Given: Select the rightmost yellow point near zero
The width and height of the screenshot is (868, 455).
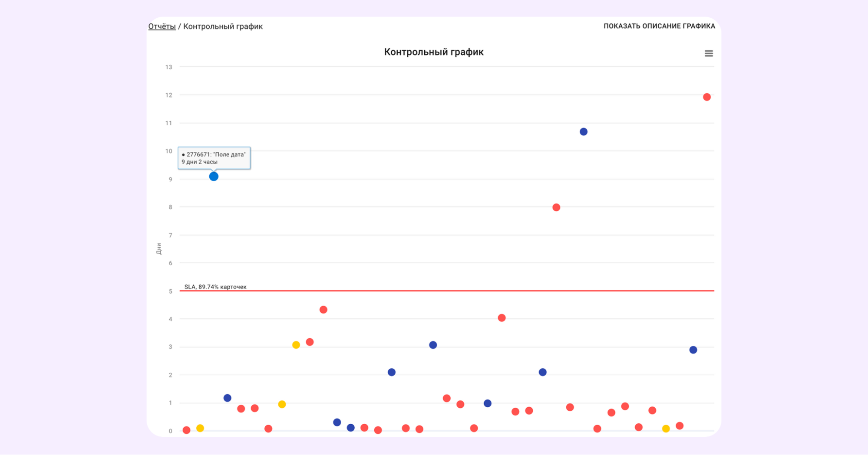Looking at the screenshot, I should click(666, 429).
